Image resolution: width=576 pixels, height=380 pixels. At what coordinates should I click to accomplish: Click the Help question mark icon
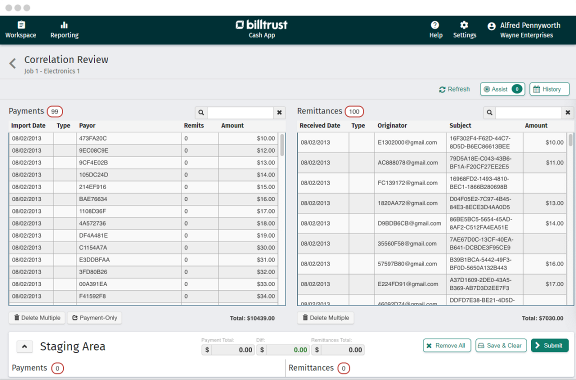435,25
